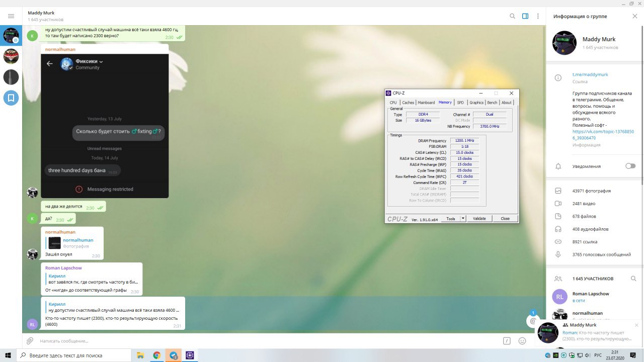The width and height of the screenshot is (644, 362).
Task: Open the vk.com useful software link
Action: (603, 134)
